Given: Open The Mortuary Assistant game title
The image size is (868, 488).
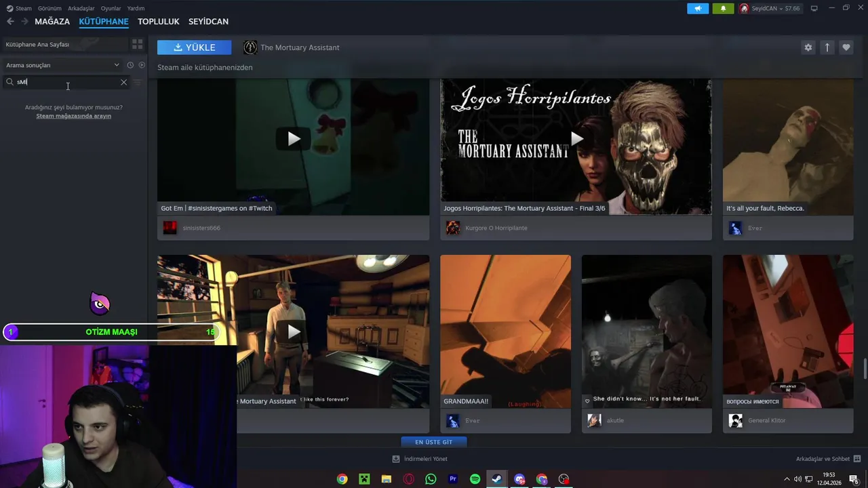Looking at the screenshot, I should tap(300, 47).
